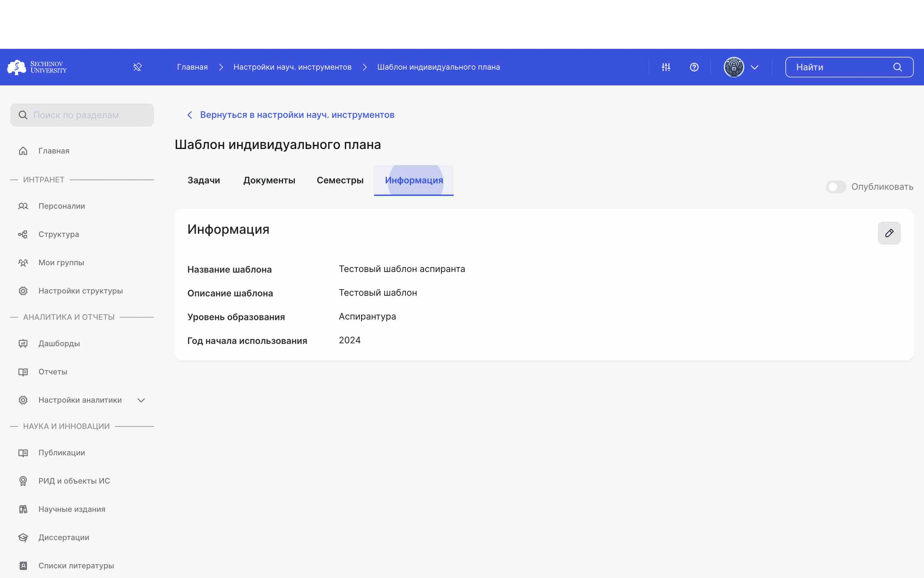The image size is (924, 578).
Task: Click the label Название шаблона
Action: [x=229, y=269]
